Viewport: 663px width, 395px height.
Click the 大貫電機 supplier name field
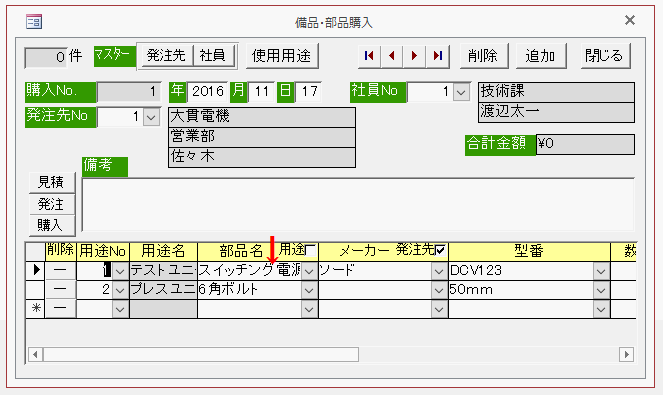[262, 117]
